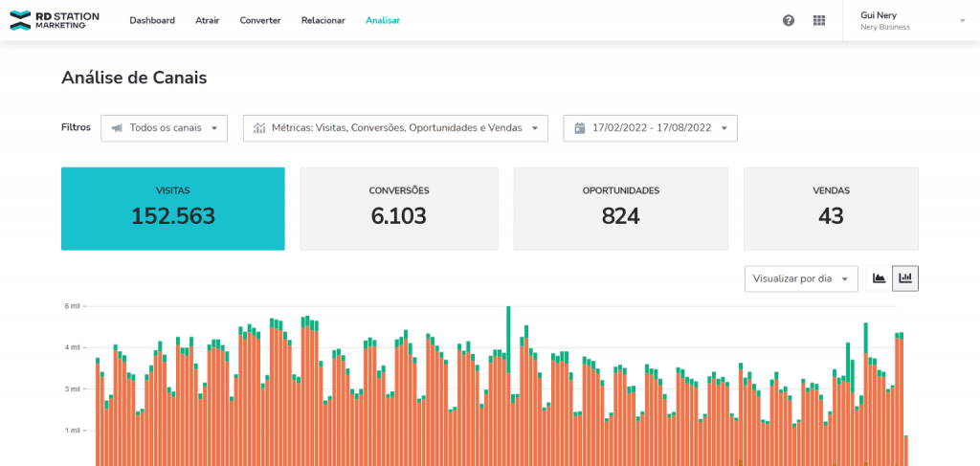Select the Conversões metric card

click(x=399, y=209)
